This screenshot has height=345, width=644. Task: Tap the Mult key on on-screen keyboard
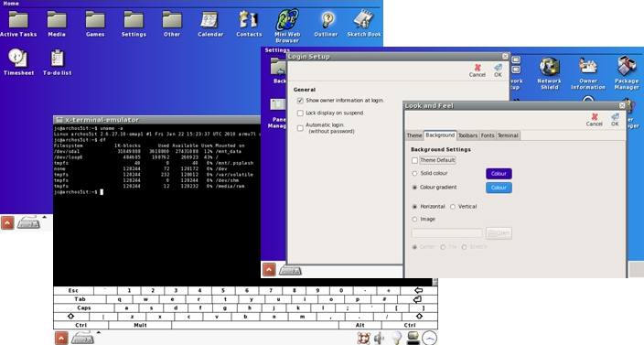pos(140,325)
